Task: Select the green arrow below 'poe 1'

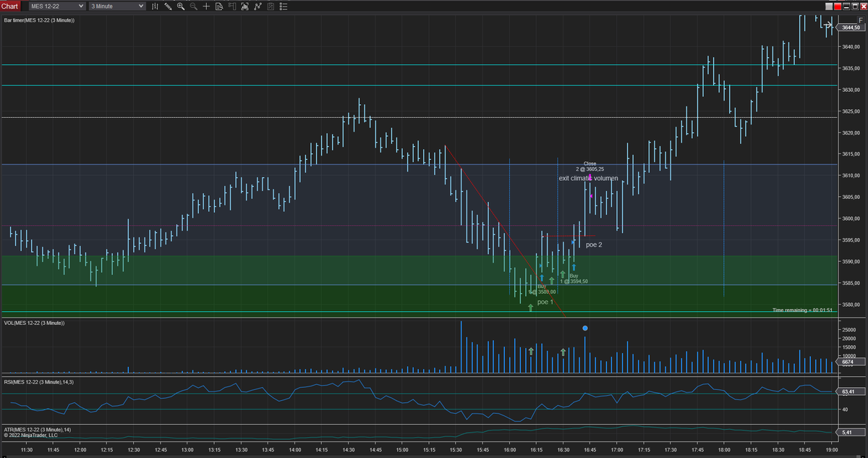Action: click(531, 308)
